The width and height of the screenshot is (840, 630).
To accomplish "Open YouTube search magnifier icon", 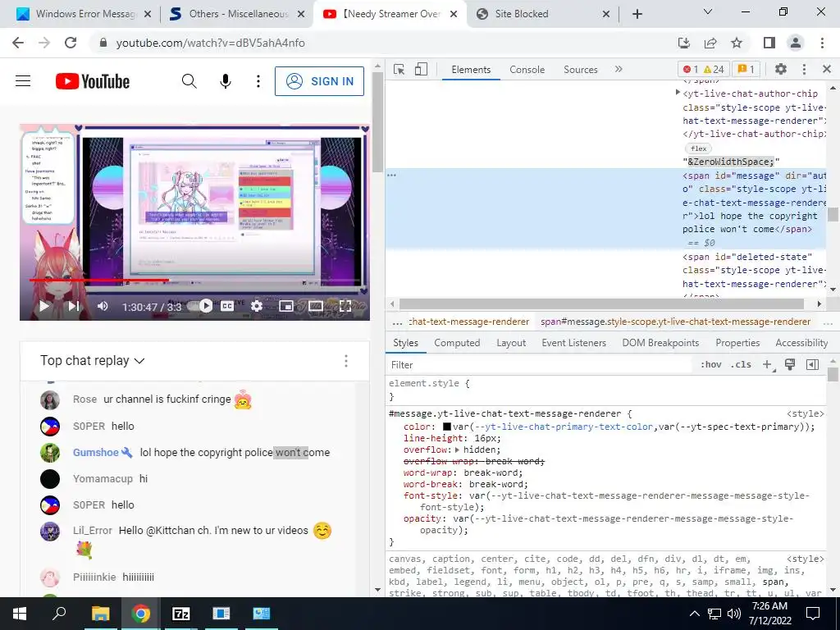I will coord(189,81).
